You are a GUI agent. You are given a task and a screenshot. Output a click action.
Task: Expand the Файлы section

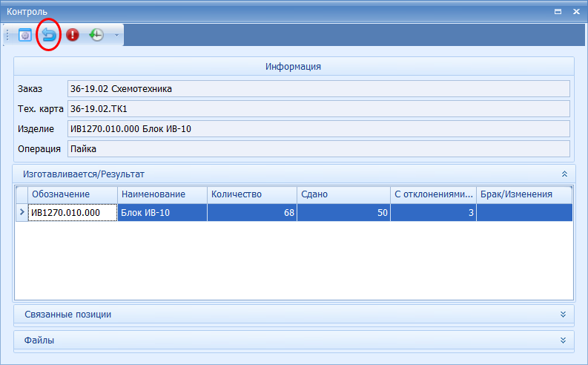564,340
